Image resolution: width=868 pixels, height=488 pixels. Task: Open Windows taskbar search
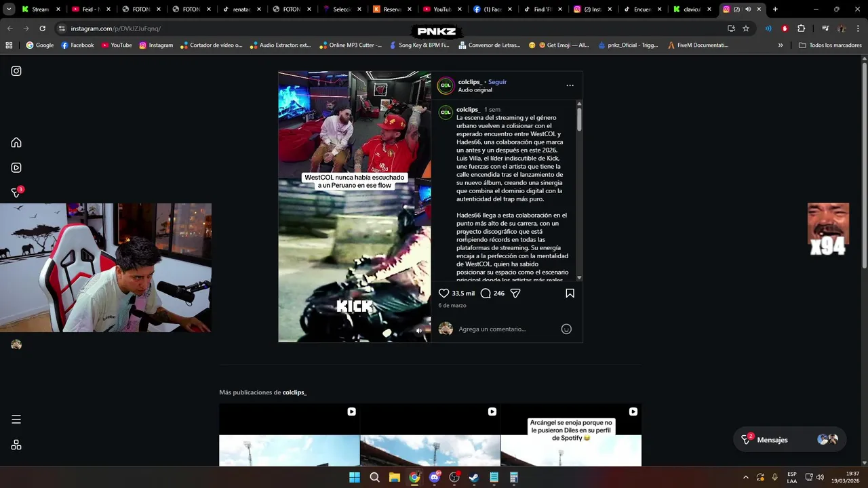[x=374, y=477]
